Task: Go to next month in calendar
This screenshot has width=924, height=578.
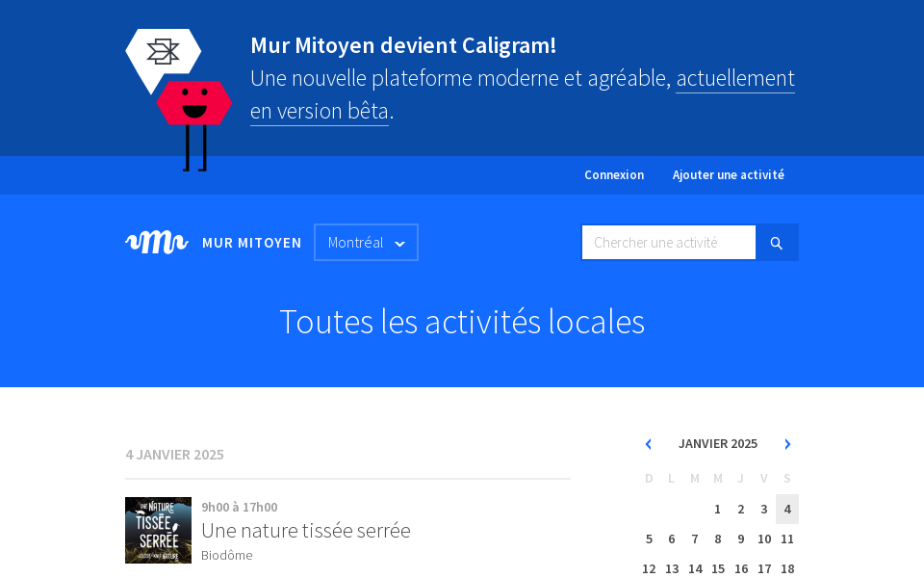Action: click(787, 444)
